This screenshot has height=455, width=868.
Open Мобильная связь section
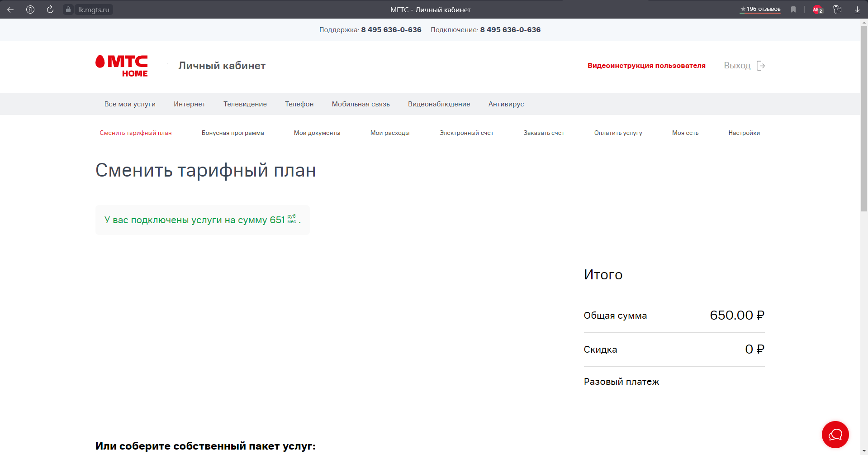pyautogui.click(x=361, y=104)
